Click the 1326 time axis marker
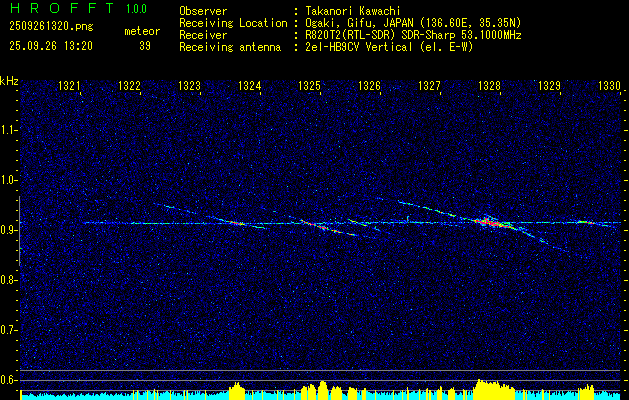 369,86
